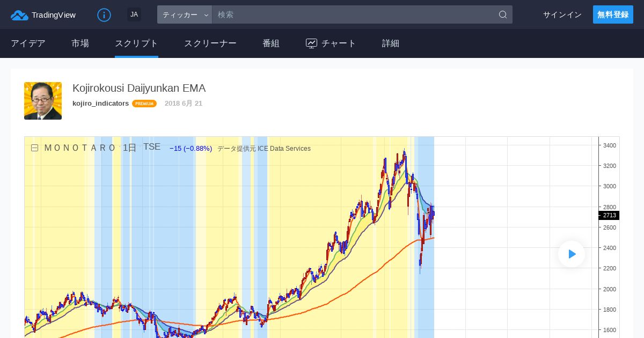Open the Kojirokousi Daijyunkan EMA title

coord(139,88)
